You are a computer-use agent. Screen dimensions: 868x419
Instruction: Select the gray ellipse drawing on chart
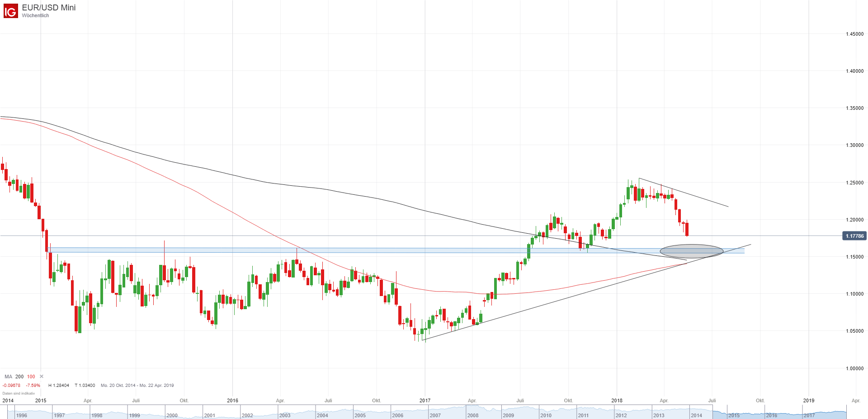692,251
